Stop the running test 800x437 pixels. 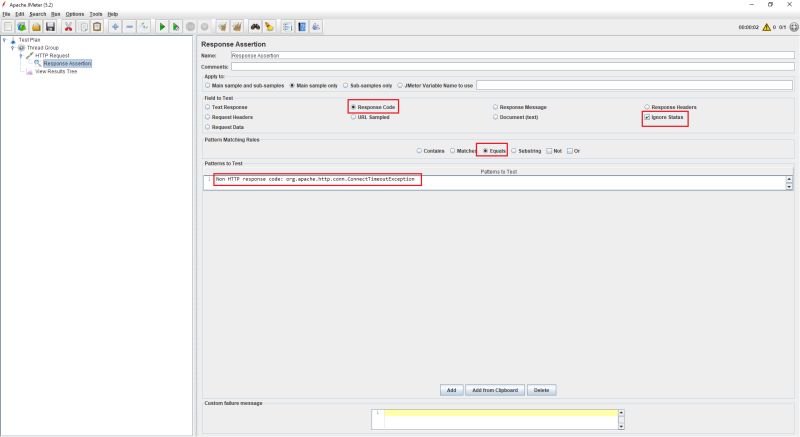[x=190, y=27]
